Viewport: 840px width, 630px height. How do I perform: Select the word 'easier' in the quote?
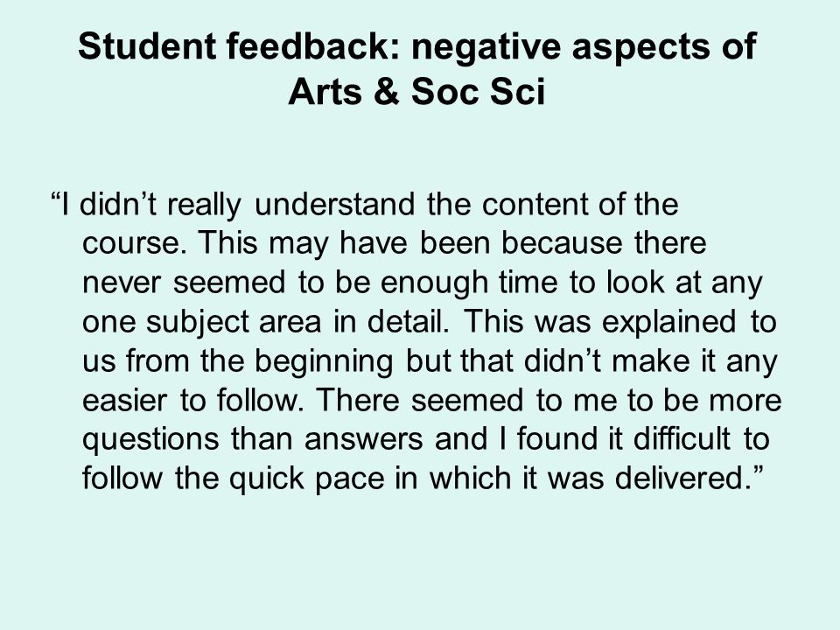coord(125,402)
